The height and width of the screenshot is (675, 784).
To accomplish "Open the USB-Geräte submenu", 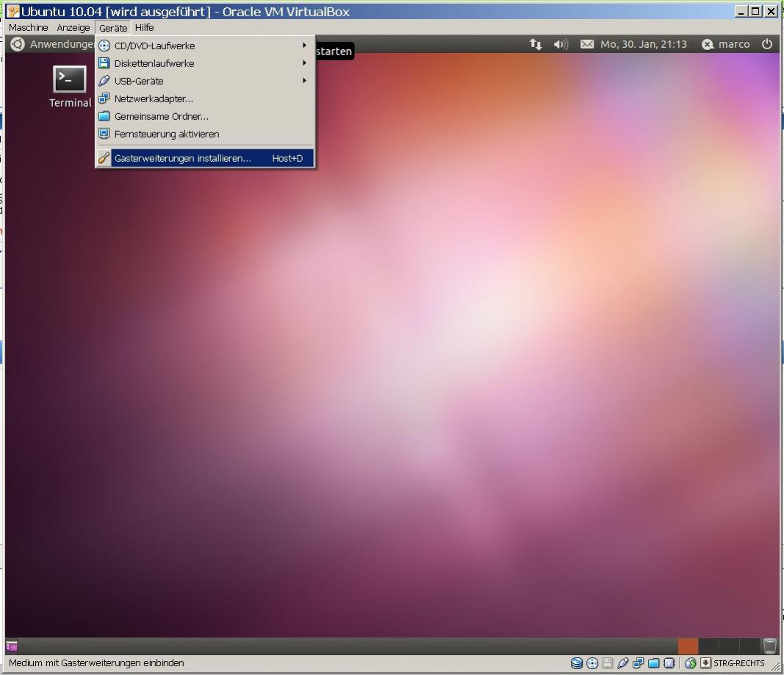I will click(205, 81).
